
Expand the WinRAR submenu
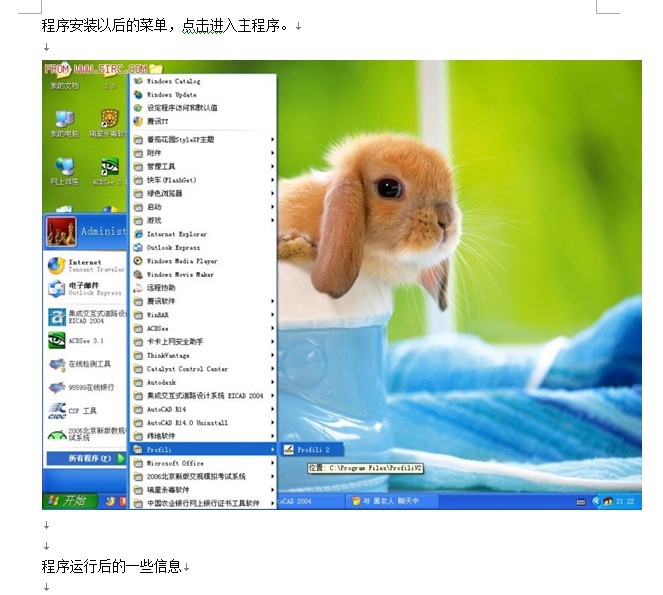(203, 315)
